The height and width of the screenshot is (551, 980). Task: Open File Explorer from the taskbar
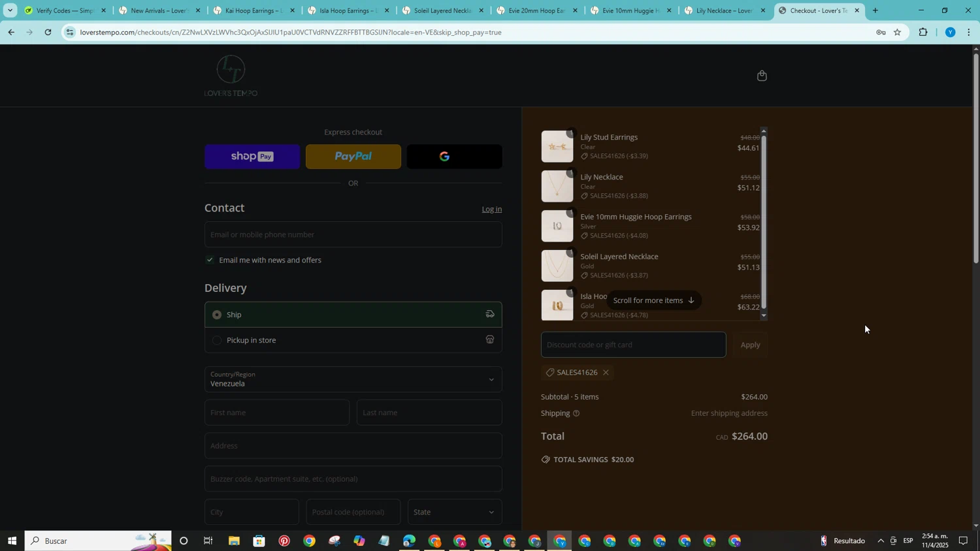point(234,541)
